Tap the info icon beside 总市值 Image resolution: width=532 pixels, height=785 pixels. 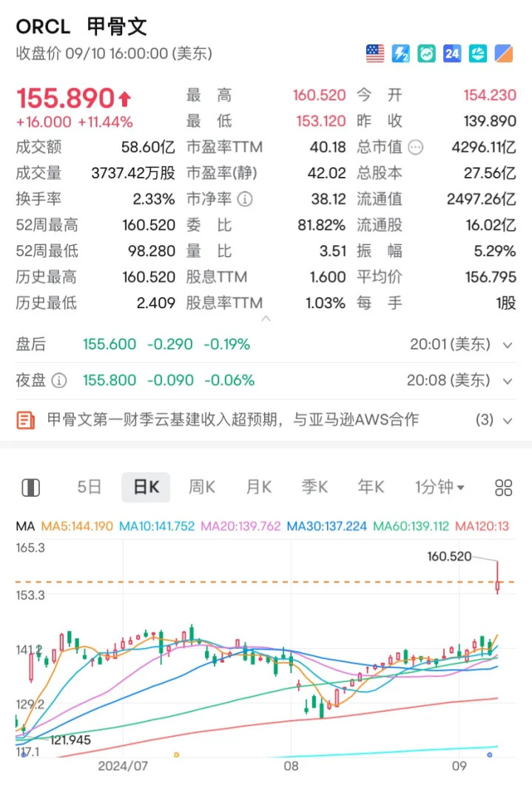tap(416, 147)
